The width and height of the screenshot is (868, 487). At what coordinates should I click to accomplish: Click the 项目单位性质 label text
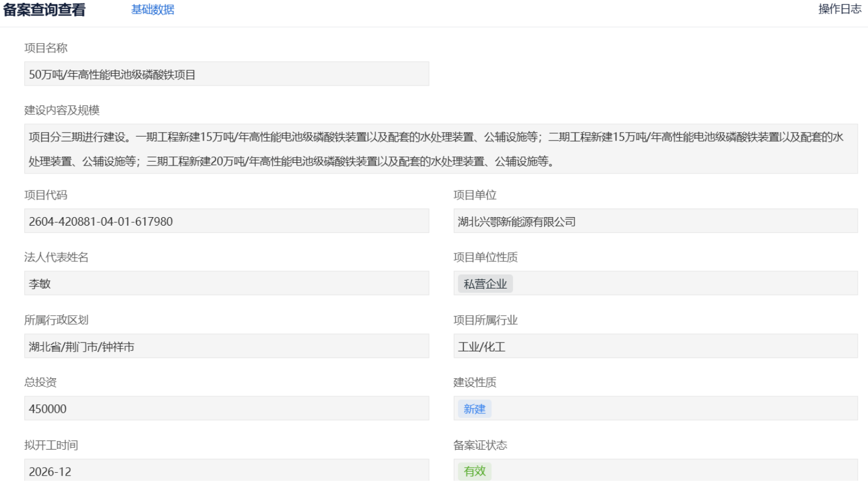(485, 257)
